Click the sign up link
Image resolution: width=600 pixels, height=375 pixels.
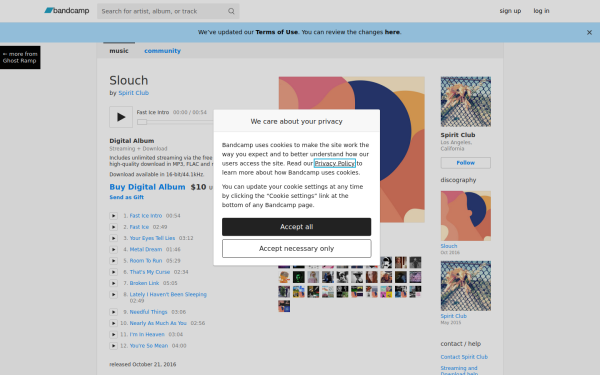tap(510, 11)
